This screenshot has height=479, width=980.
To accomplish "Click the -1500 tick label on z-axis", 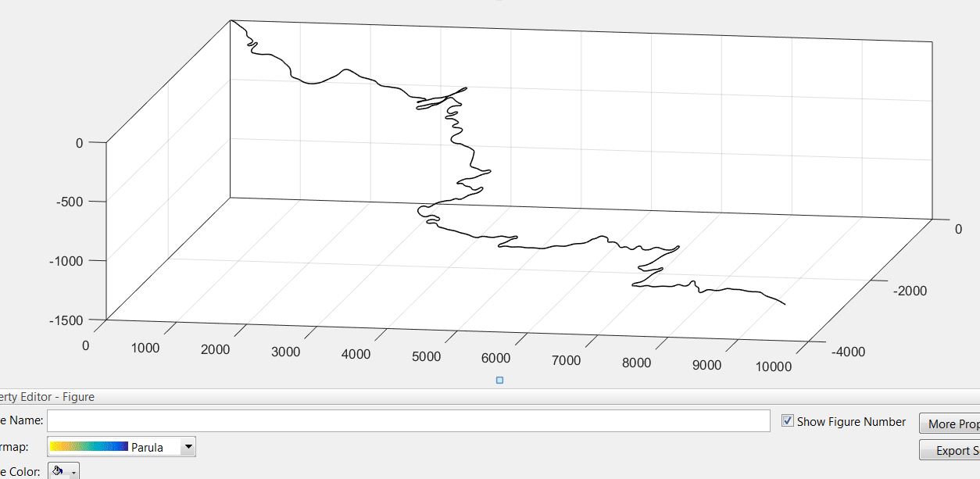I will 77,319.
